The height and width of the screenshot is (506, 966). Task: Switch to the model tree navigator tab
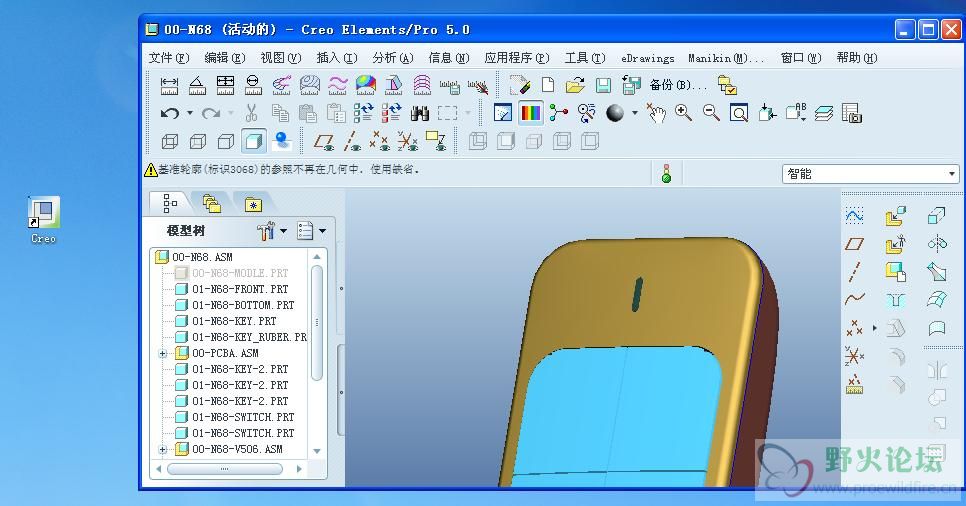tap(169, 203)
